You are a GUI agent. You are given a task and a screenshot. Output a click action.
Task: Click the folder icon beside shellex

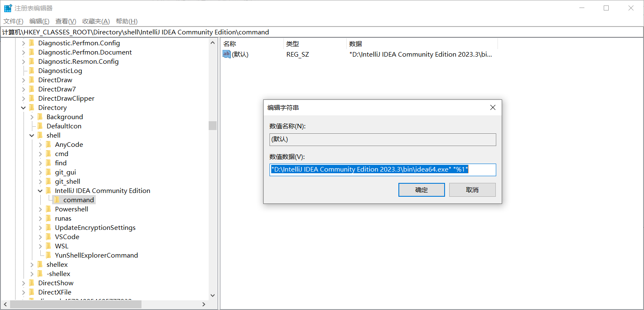[40, 264]
